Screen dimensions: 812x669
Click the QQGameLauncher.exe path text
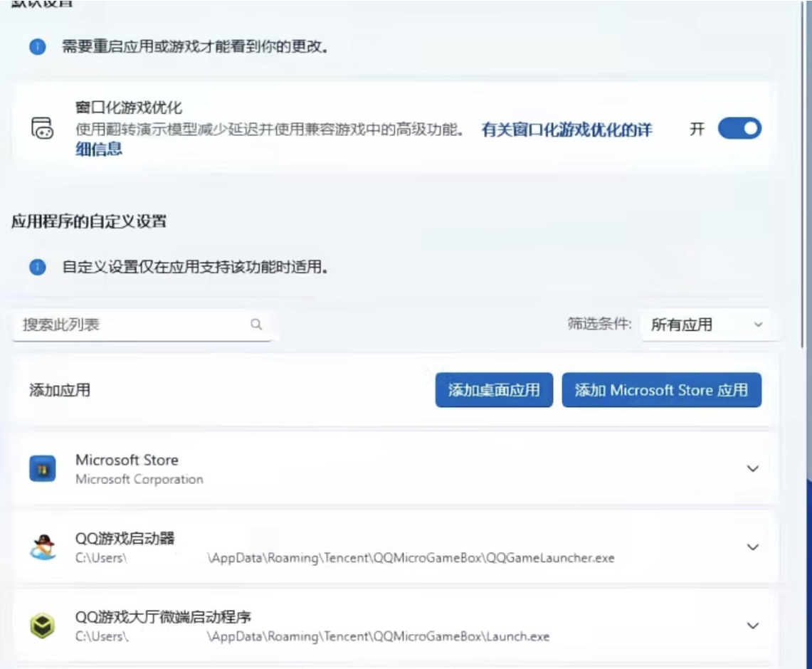pyautogui.click(x=345, y=558)
